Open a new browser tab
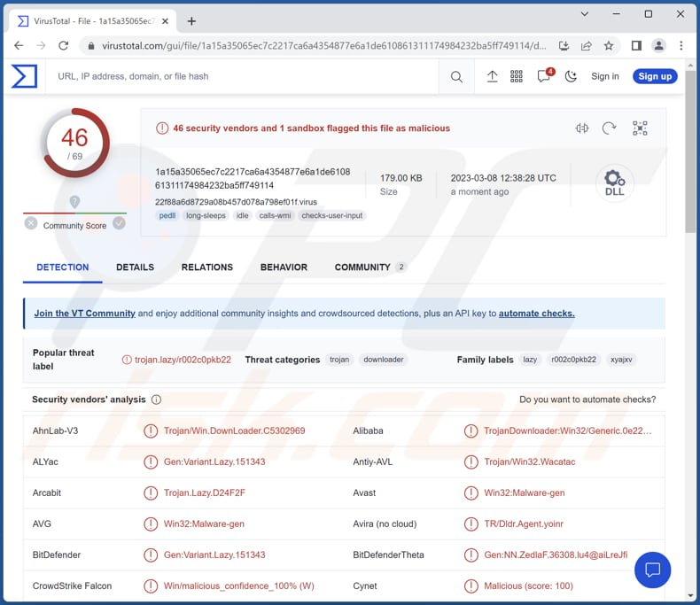 click(191, 21)
